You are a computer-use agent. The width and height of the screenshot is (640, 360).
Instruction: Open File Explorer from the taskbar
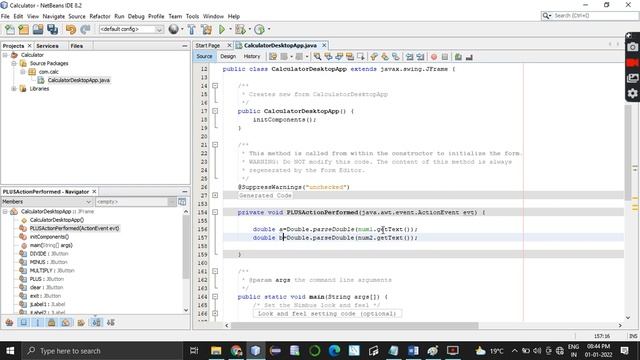pyautogui.click(x=216, y=351)
